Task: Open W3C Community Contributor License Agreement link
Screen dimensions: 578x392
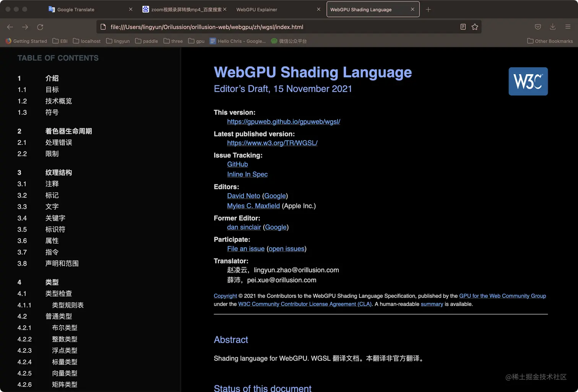Action: (x=305, y=304)
